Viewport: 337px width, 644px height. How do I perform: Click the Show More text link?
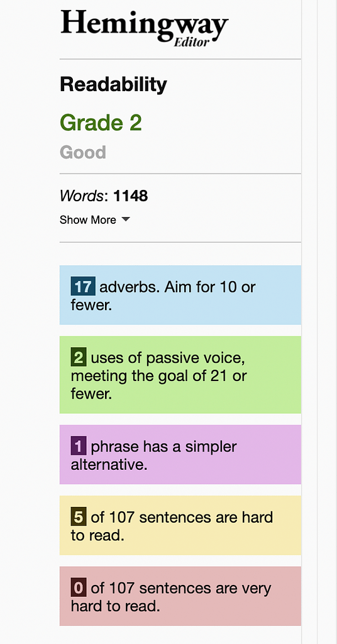pyautogui.click(x=88, y=219)
